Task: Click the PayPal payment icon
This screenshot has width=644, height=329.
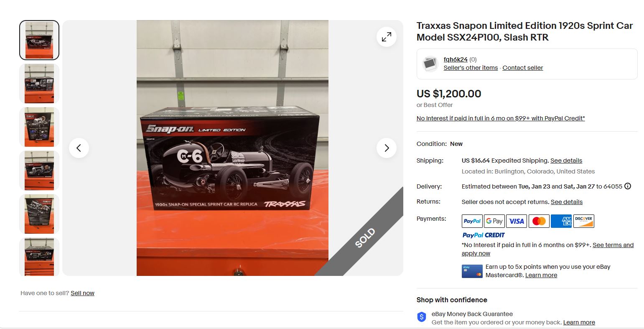Action: point(472,221)
